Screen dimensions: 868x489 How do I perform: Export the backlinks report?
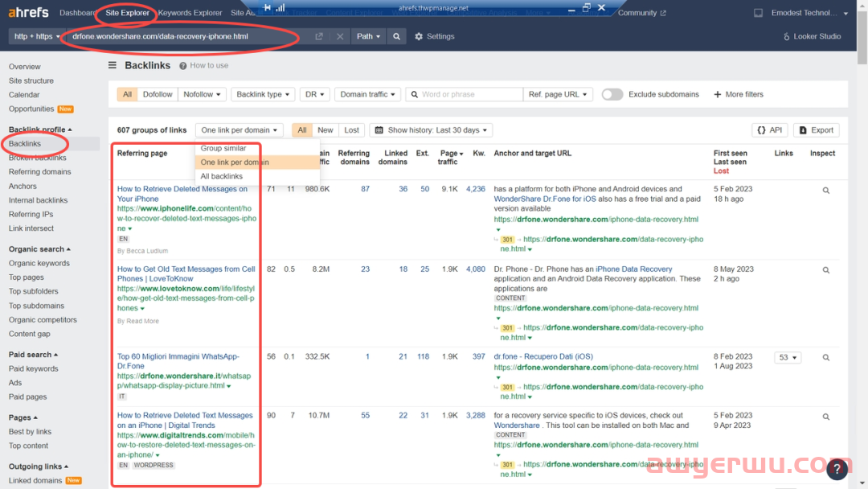click(x=817, y=130)
